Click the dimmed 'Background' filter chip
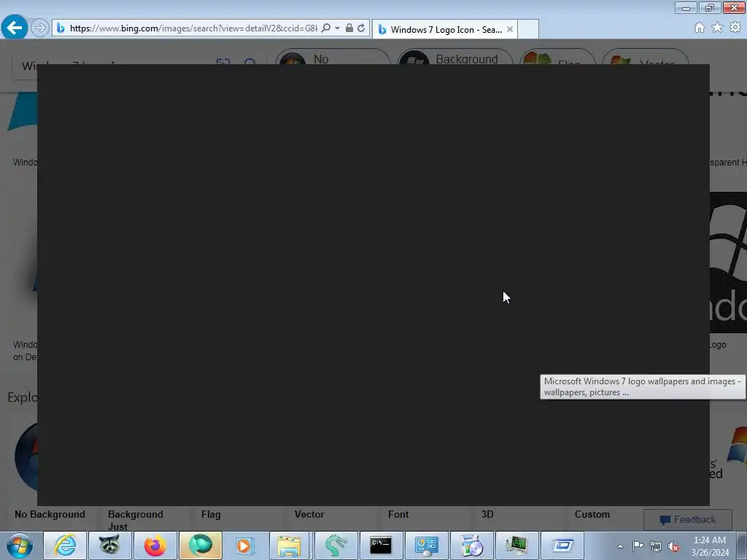The image size is (747, 560). [455, 57]
